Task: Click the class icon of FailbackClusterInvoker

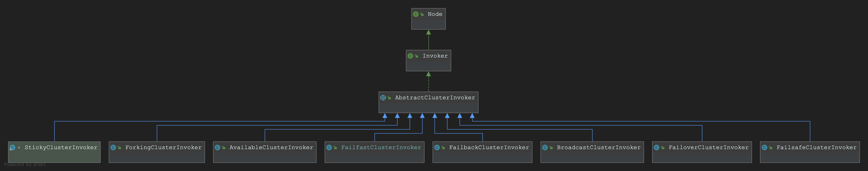Action: coord(437,148)
